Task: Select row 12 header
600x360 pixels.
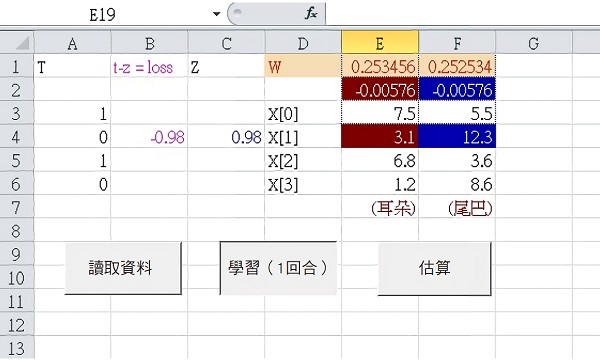Action: point(17,324)
